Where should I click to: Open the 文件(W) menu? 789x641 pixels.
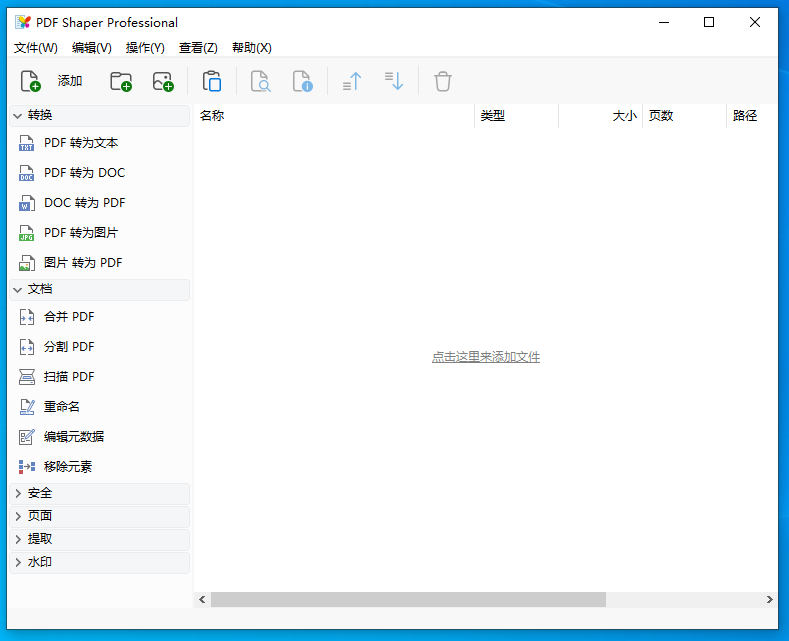tap(36, 47)
